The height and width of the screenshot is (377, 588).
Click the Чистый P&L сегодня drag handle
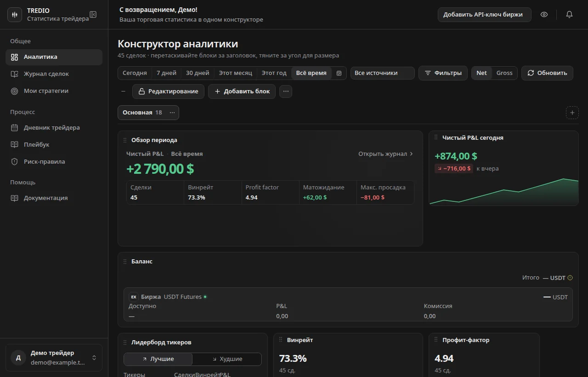[x=436, y=137]
